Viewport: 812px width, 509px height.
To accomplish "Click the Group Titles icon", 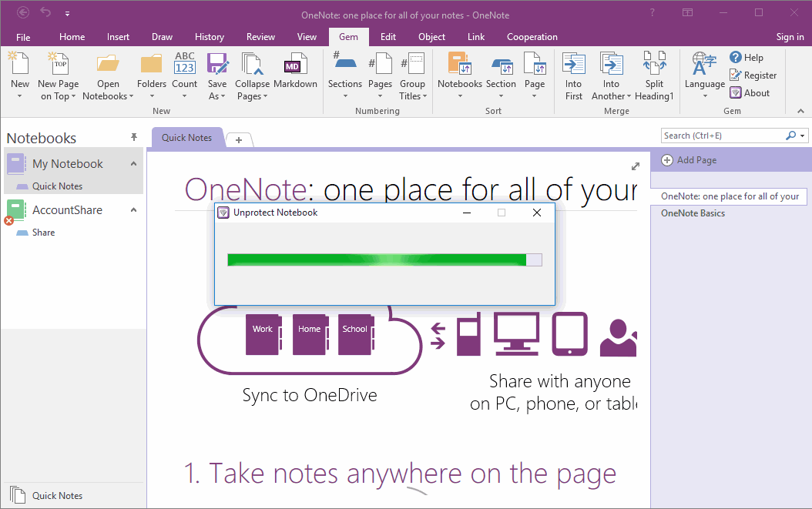I will pos(413,63).
